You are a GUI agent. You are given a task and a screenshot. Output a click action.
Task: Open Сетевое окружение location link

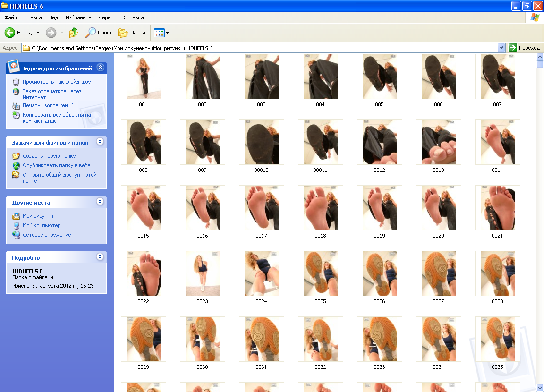(x=47, y=235)
